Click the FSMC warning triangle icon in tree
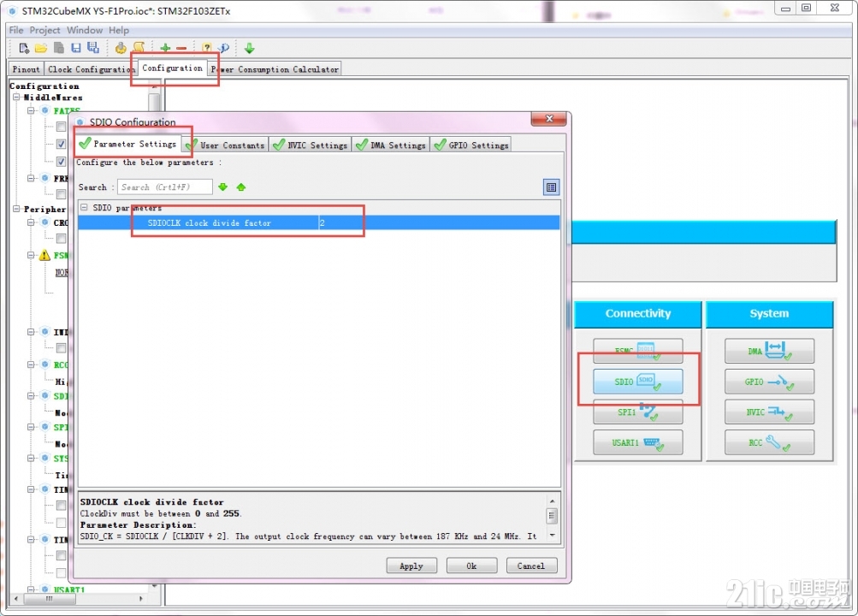 pyautogui.click(x=44, y=255)
